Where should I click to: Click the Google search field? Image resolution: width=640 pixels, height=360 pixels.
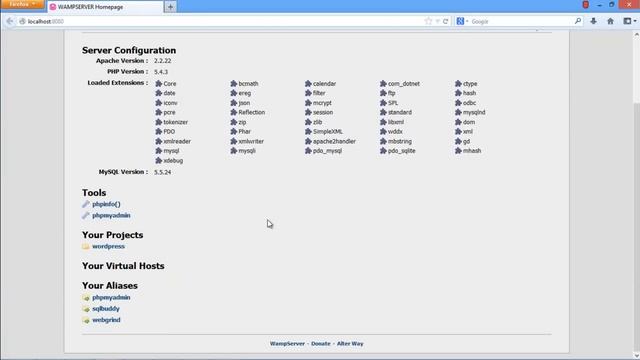[x=522, y=21]
